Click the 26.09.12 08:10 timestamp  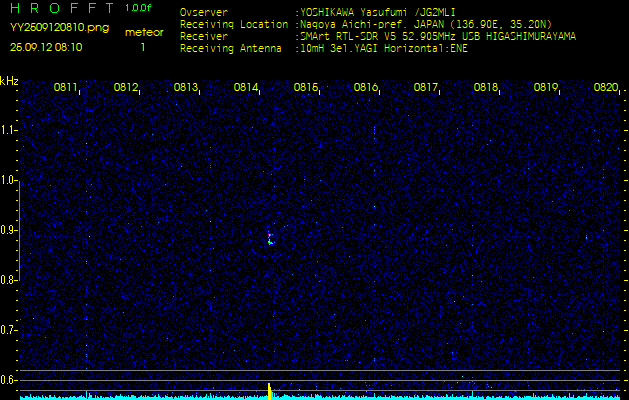point(46,47)
